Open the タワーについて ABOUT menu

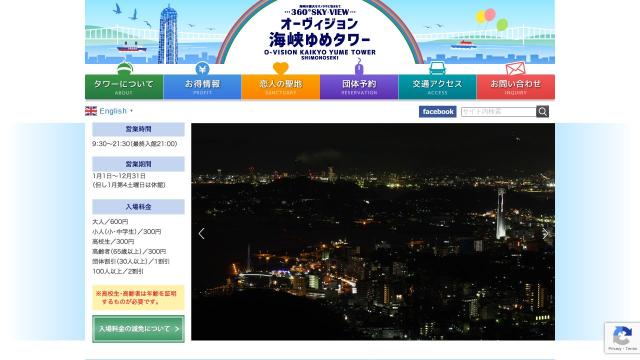pyautogui.click(x=124, y=87)
